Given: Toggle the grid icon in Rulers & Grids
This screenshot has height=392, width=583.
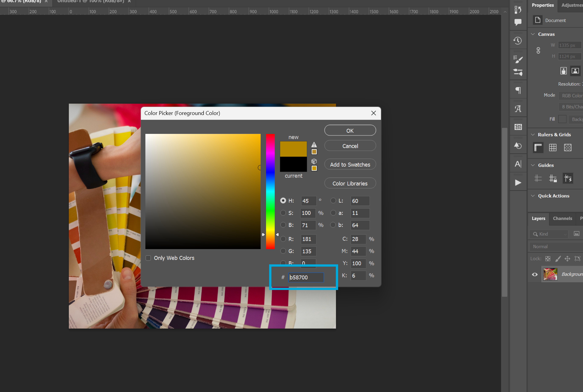Looking at the screenshot, I should (553, 148).
